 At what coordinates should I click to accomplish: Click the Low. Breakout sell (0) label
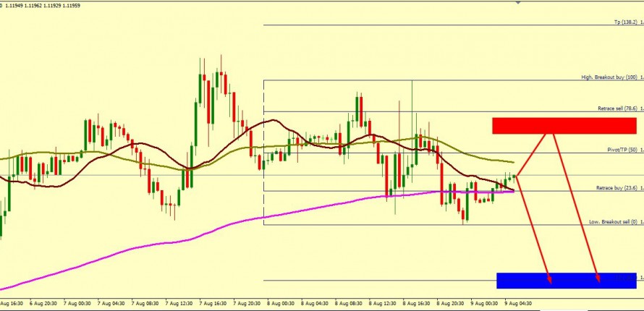(613, 221)
